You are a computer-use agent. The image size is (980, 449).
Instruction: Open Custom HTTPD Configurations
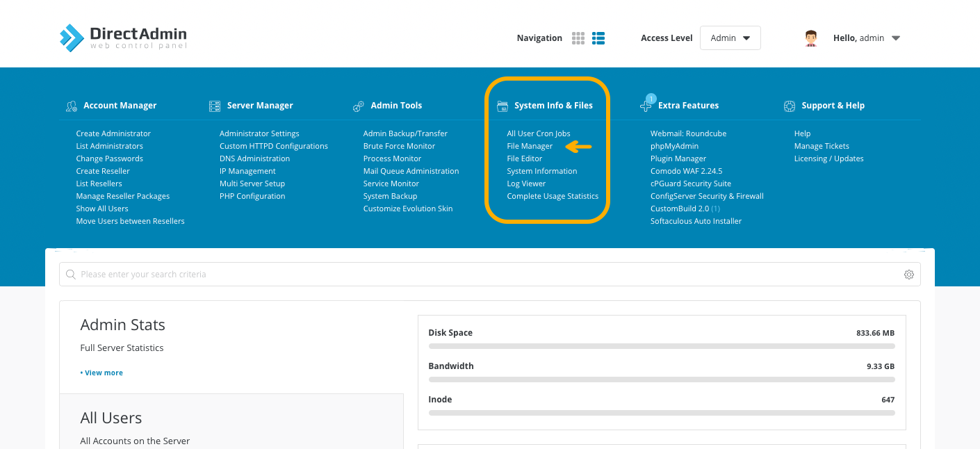coord(274,146)
